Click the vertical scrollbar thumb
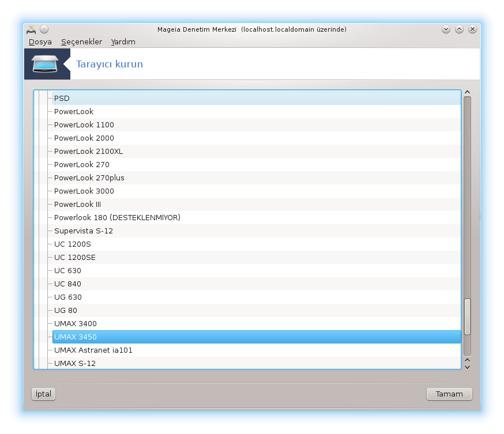504x434 pixels. point(467,317)
